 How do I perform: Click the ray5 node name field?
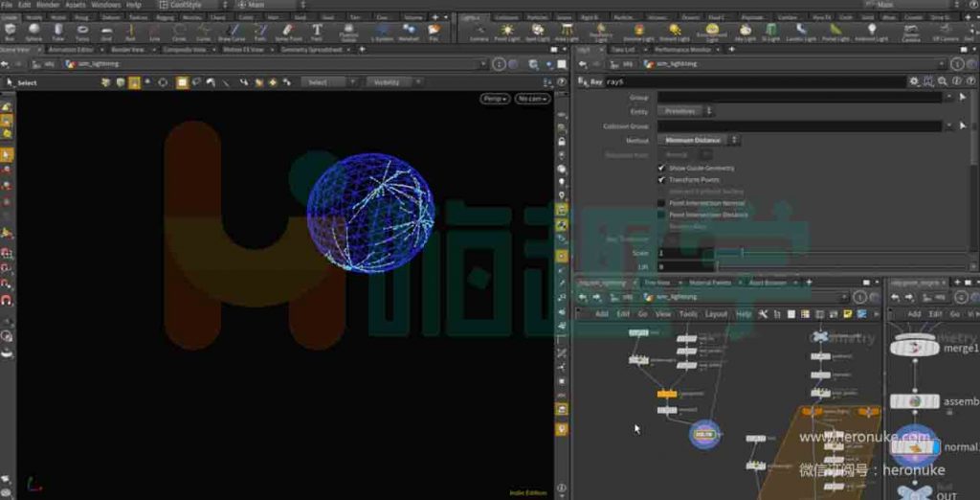coord(755,82)
